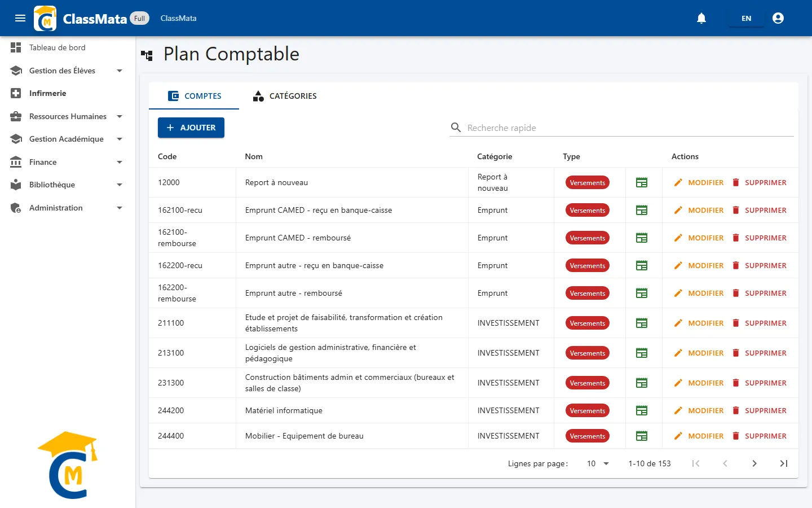
Task: Open the ledger table icon for account 162100-recu
Action: tap(642, 210)
